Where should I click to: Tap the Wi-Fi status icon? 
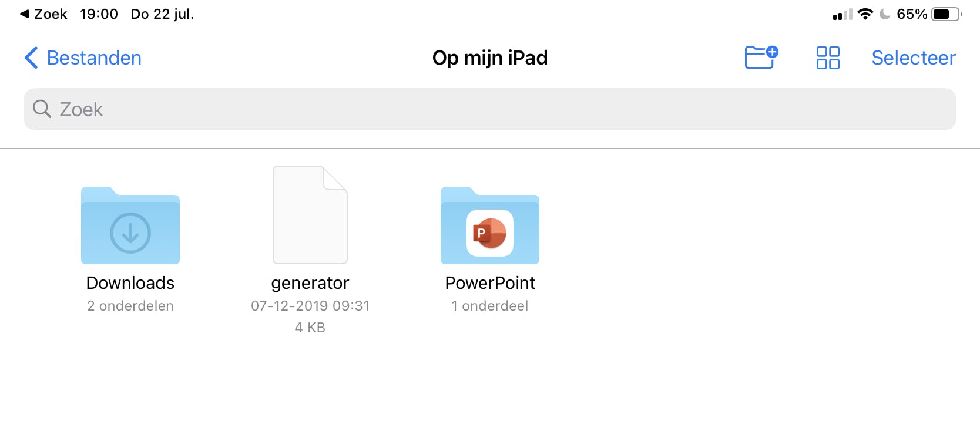click(x=865, y=14)
